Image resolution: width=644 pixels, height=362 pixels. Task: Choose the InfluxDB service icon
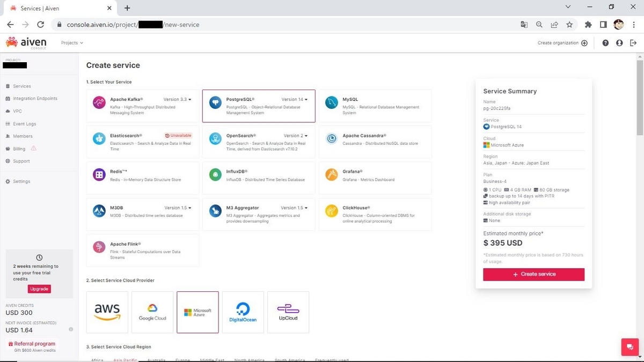tap(215, 174)
